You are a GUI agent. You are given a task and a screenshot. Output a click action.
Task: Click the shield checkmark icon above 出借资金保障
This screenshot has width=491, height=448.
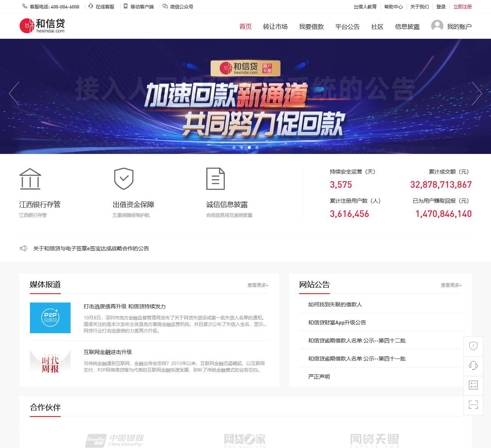(x=124, y=179)
